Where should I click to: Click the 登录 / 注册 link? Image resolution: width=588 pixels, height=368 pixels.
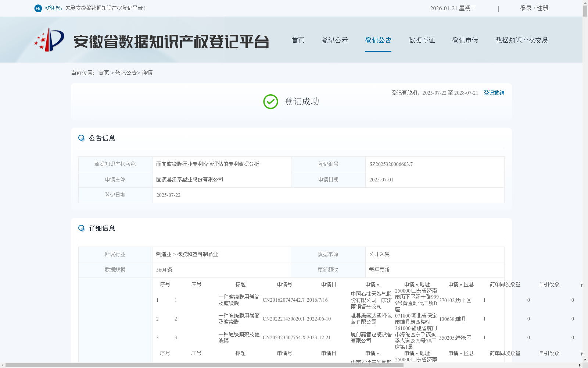[534, 8]
